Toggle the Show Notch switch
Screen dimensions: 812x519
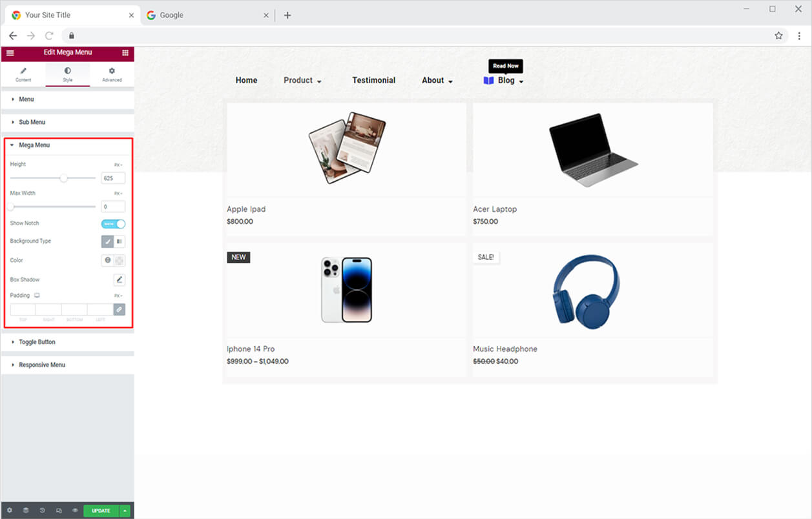[113, 224]
